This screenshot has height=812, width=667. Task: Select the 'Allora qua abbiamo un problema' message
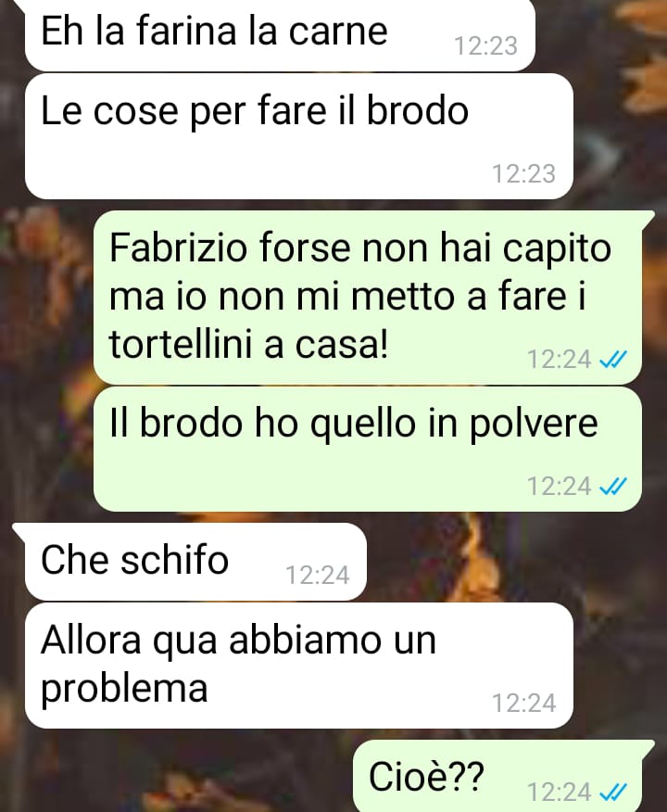point(299,666)
